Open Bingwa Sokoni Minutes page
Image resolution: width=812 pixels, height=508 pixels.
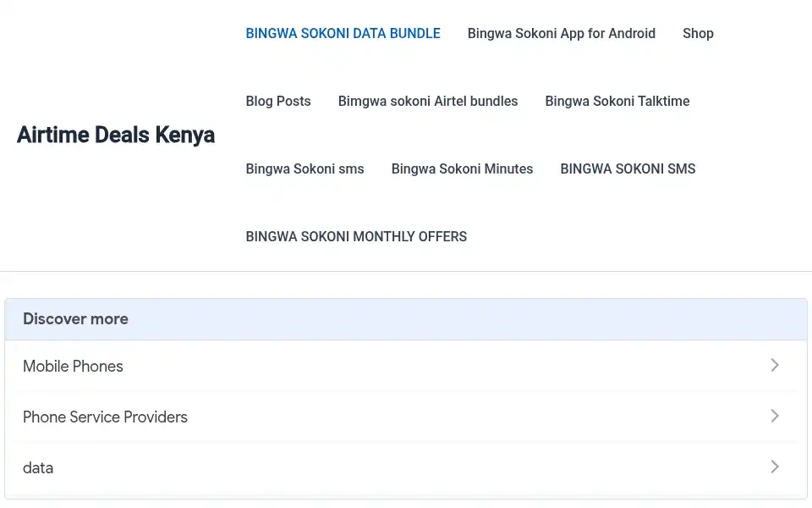pos(462,169)
